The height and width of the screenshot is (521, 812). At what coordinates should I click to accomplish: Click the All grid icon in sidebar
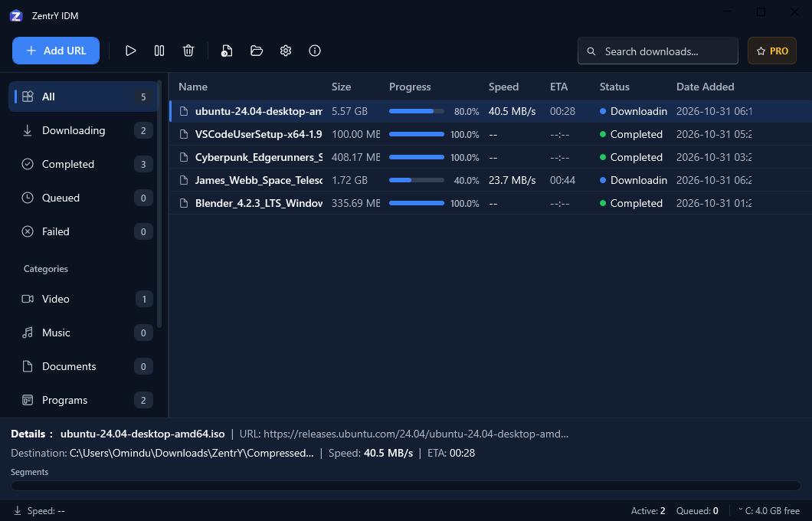tap(28, 97)
